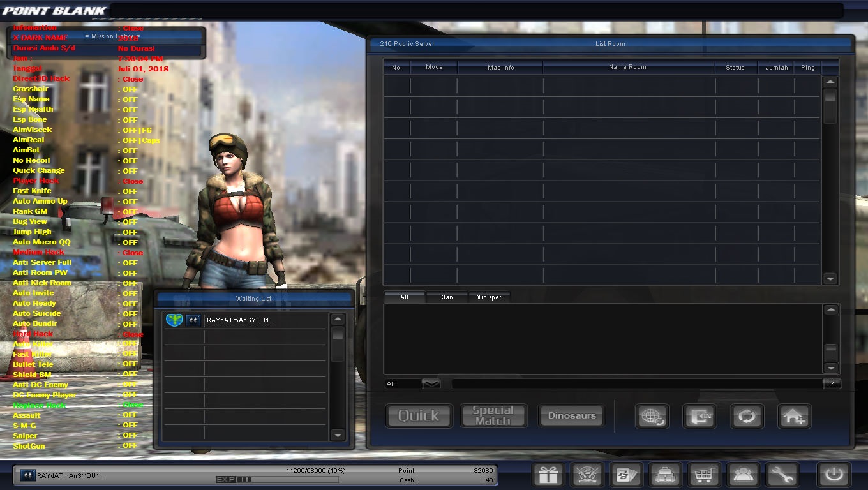Image resolution: width=868 pixels, height=490 pixels.
Task: Click chat box scrollbar up arrow
Action: 830,309
